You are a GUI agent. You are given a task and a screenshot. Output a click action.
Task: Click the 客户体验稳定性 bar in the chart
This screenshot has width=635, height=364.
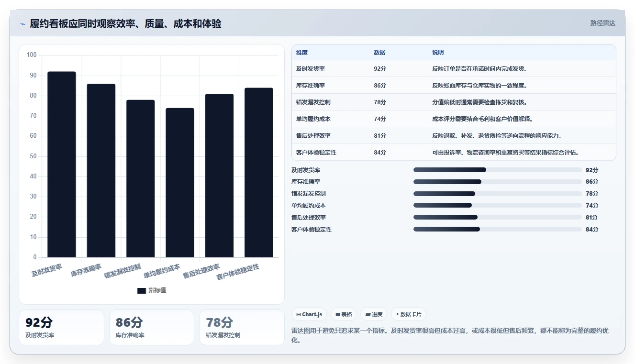pos(259,173)
